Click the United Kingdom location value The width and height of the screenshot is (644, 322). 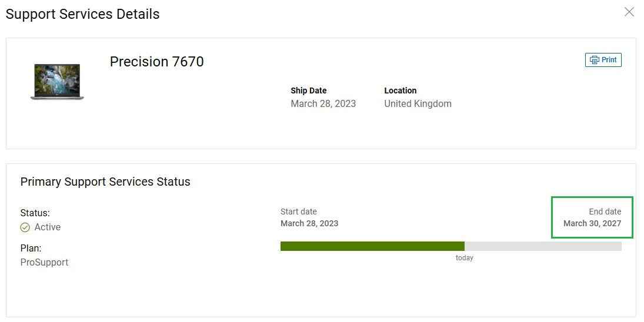click(x=418, y=104)
